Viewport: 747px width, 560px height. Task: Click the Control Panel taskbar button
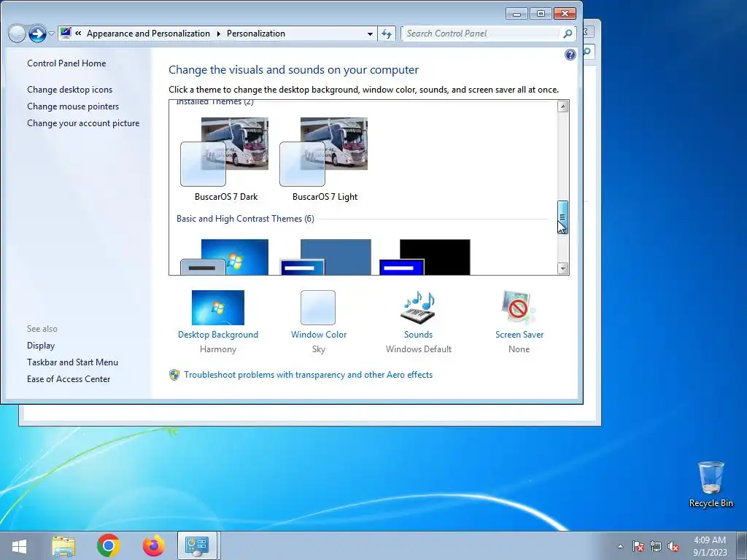197,545
